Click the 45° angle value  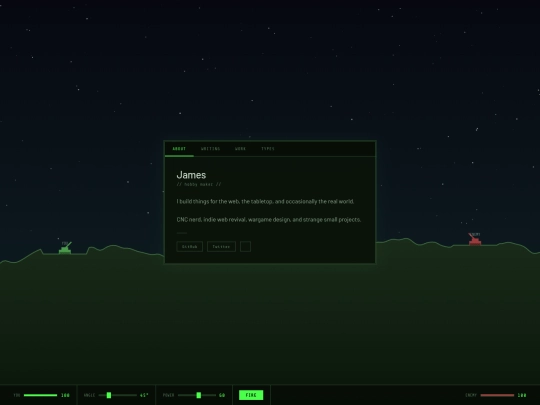(144, 395)
